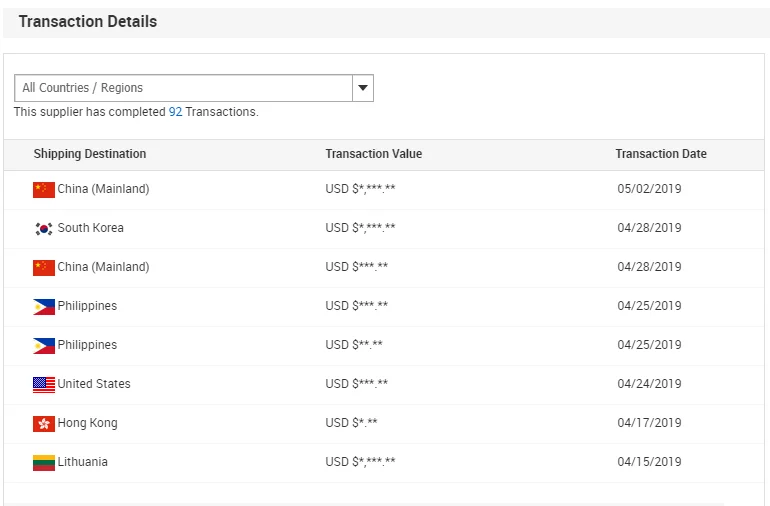
Task: Open the All Countries / Regions dropdown
Action: [183, 88]
